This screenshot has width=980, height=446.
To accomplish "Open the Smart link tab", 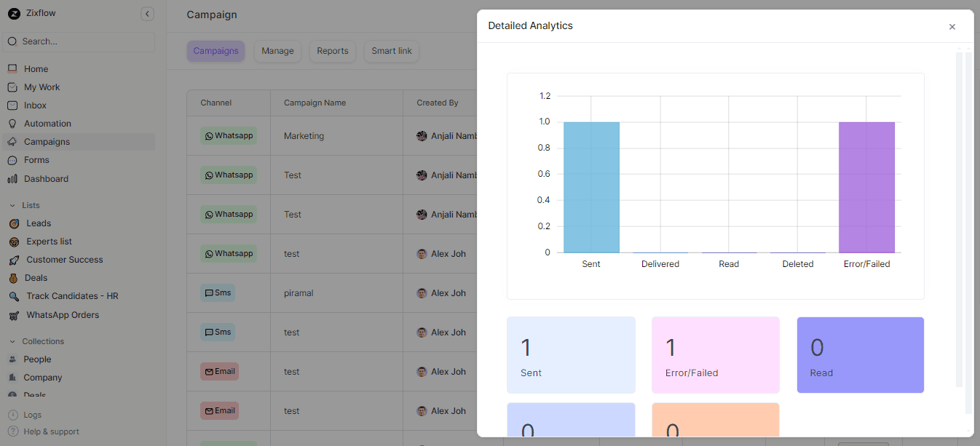I will click(391, 51).
